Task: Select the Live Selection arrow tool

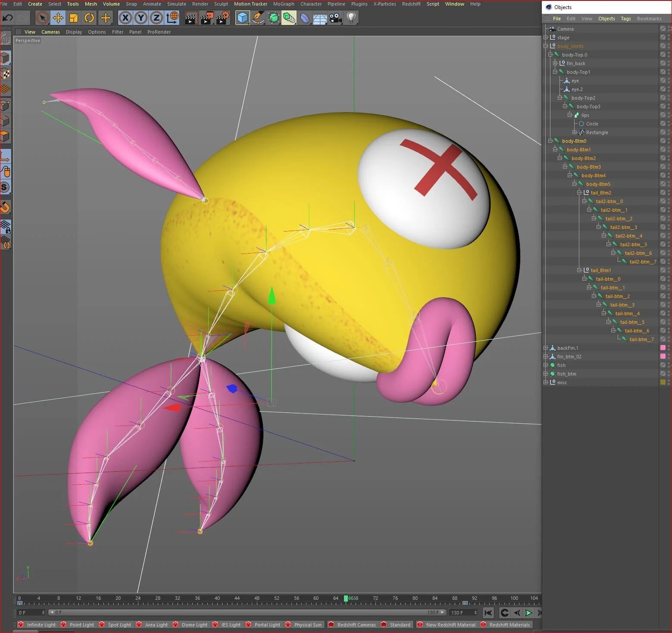Action: coord(42,18)
